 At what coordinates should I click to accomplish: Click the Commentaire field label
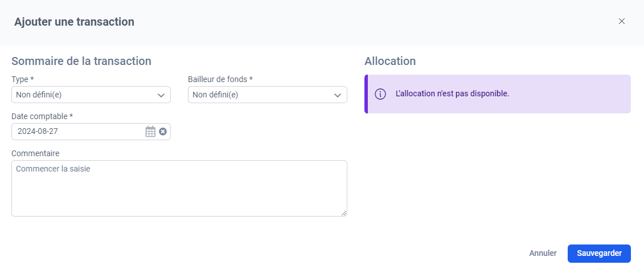point(35,153)
